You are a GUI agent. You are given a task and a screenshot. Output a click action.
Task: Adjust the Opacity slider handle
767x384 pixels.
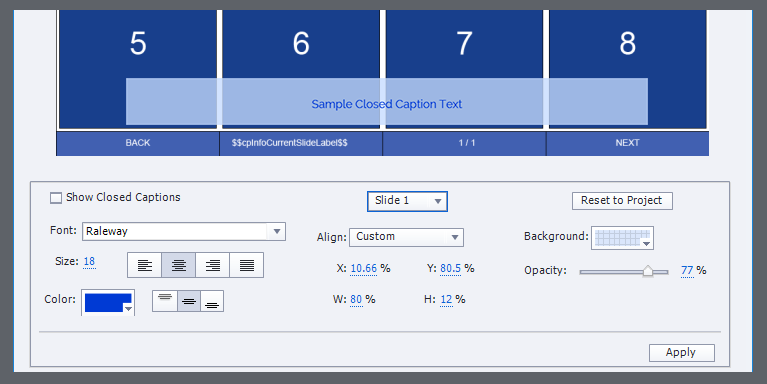coord(648,271)
